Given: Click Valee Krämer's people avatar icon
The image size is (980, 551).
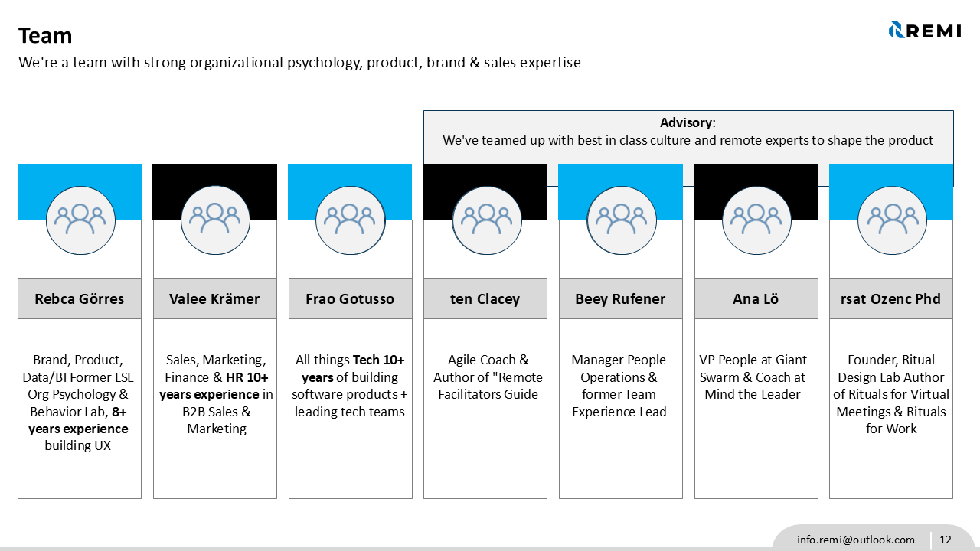Looking at the screenshot, I should click(x=215, y=220).
